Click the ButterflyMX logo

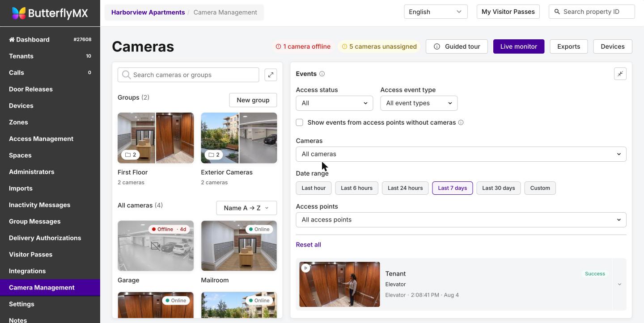50,13
